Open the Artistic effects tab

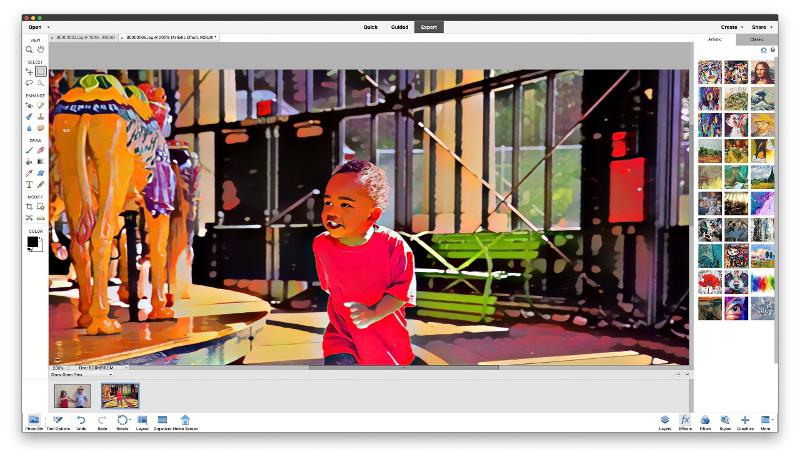[714, 39]
